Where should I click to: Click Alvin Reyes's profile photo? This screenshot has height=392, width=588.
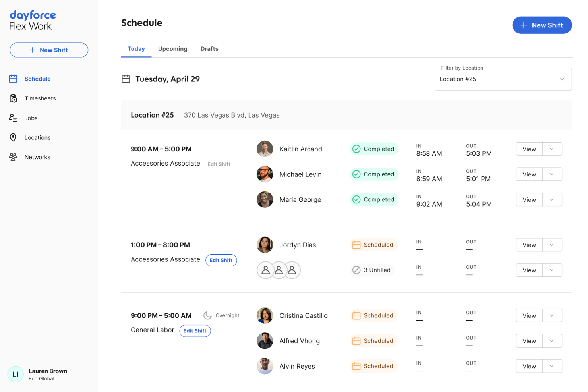(265, 366)
